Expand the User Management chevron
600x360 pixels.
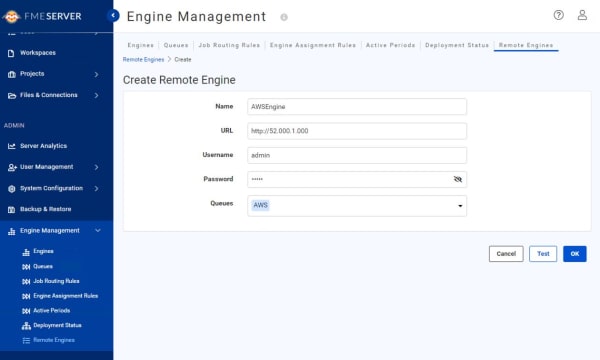(96, 167)
